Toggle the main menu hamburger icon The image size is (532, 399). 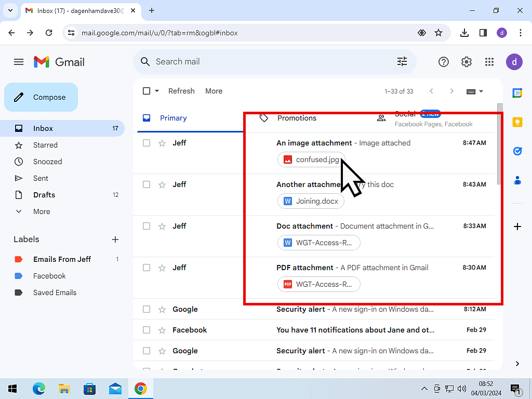(19, 62)
